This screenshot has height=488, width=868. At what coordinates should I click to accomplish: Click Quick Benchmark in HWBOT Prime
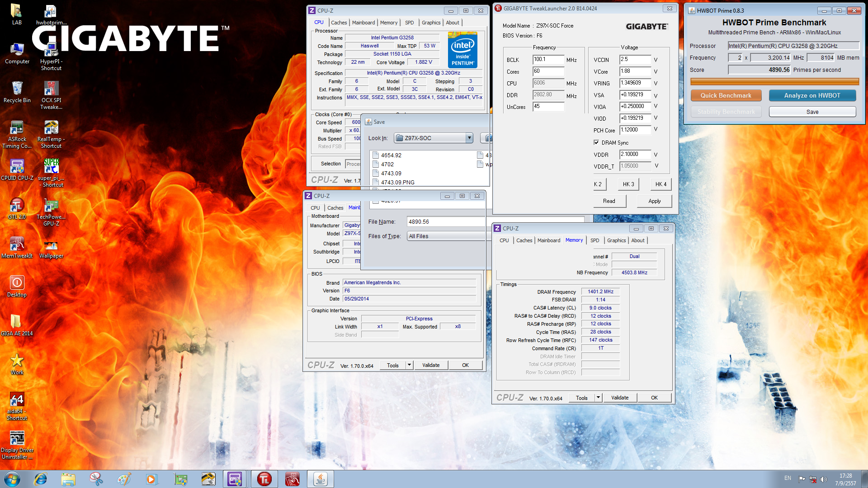point(726,95)
